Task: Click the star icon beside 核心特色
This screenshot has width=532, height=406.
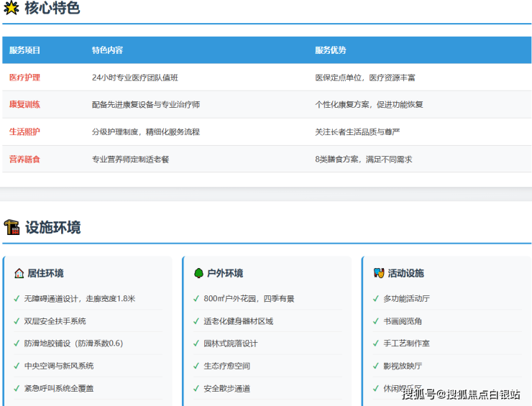Action: [12, 9]
